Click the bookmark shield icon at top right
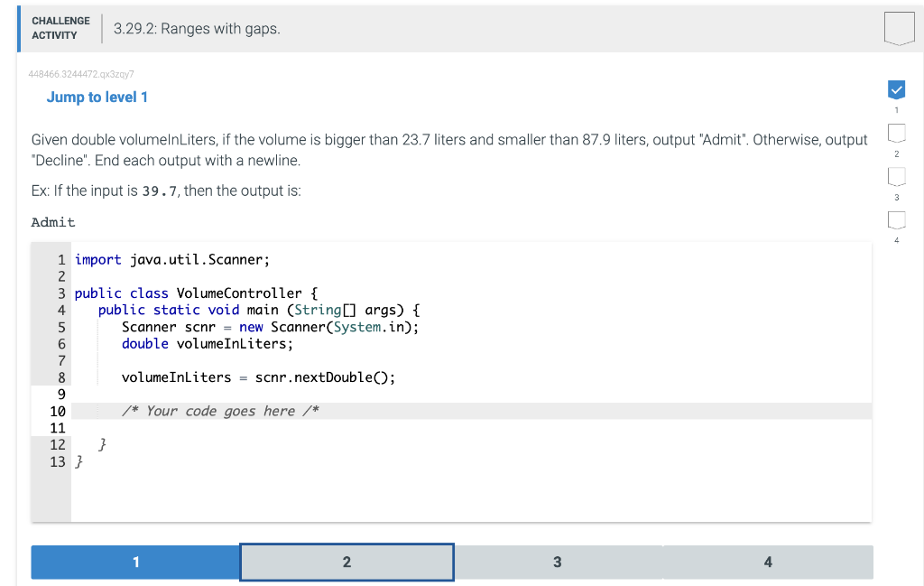924x586 pixels. pos(900,29)
